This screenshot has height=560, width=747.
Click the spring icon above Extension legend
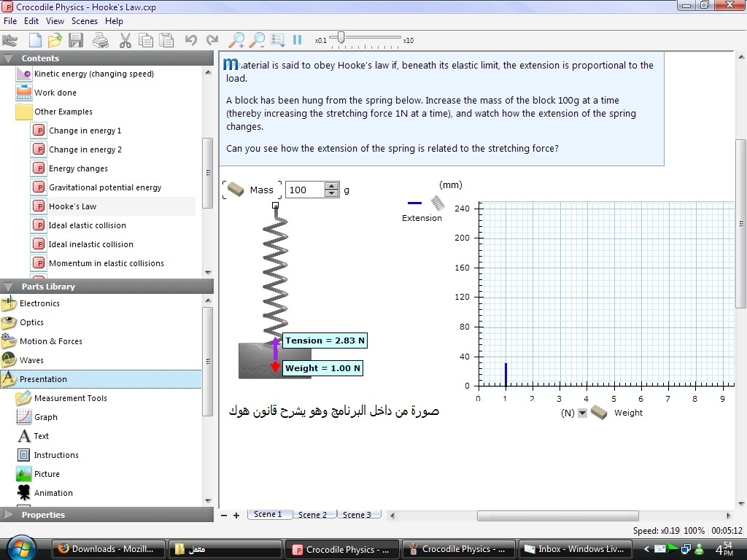pyautogui.click(x=438, y=203)
